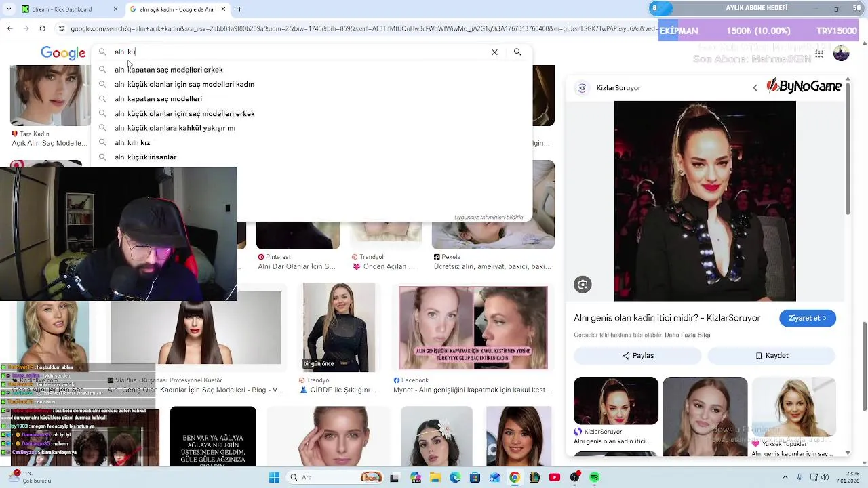Open the large preview image of woman
The width and height of the screenshot is (868, 488).
click(x=705, y=201)
